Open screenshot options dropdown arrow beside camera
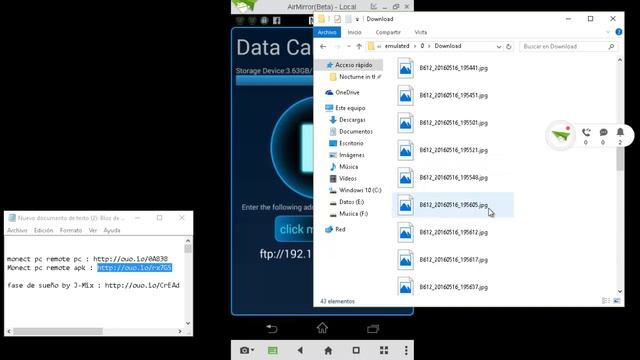Viewport: 640px width, 360px height. [x=253, y=350]
